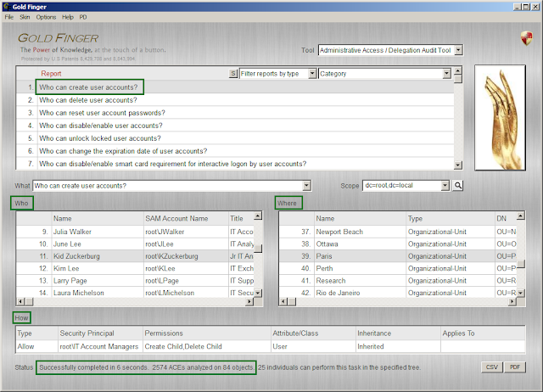This screenshot has height=392, width=543.
Task: Select Julia Walker in Who list
Action: click(135, 232)
